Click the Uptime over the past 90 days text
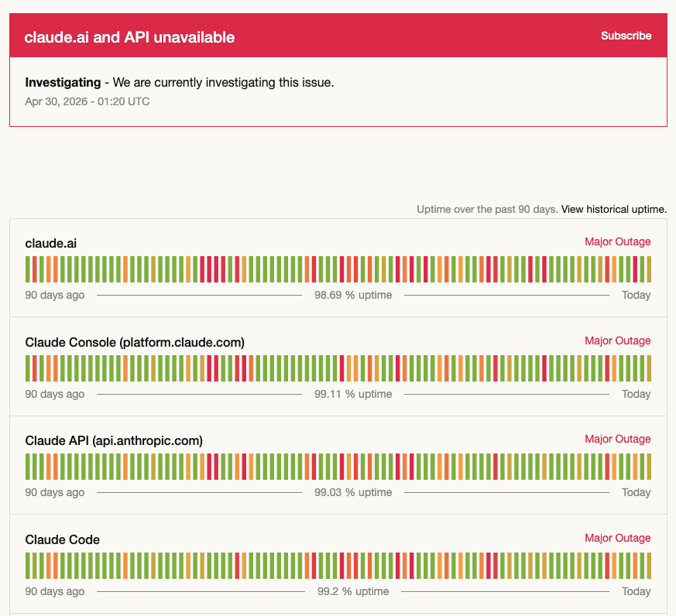Viewport: 676px width, 616px height. [x=487, y=210]
